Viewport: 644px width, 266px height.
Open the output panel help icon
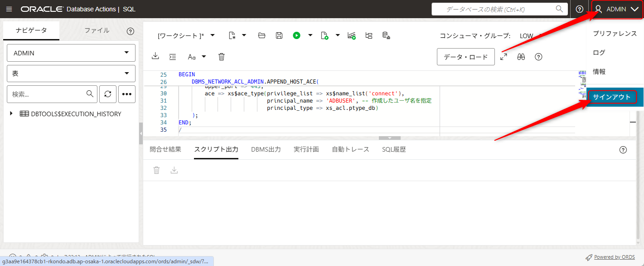pyautogui.click(x=623, y=150)
